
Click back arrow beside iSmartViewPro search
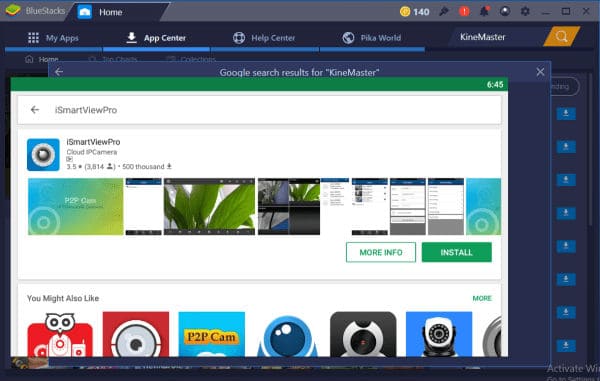pos(35,110)
